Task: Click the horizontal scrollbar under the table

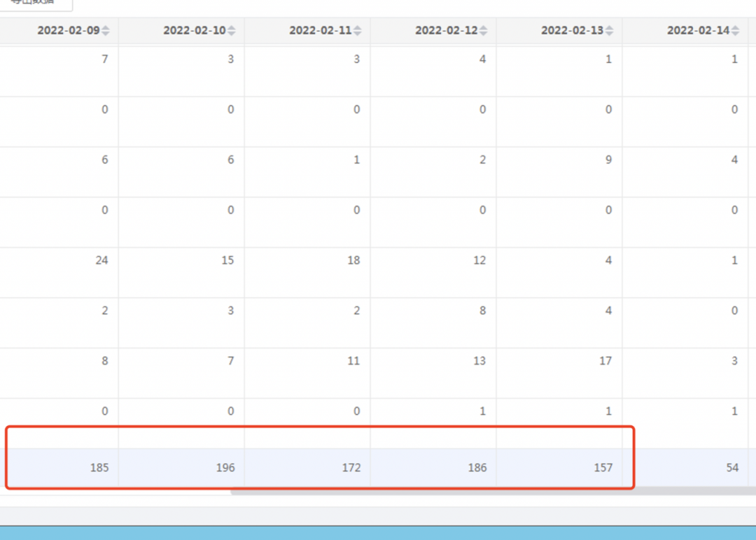Action: point(493,491)
